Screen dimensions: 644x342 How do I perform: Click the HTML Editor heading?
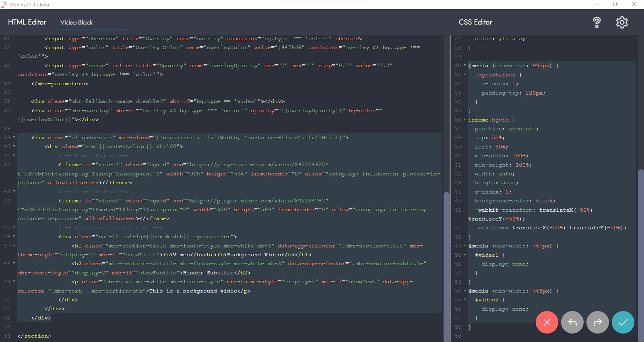pyautogui.click(x=27, y=22)
